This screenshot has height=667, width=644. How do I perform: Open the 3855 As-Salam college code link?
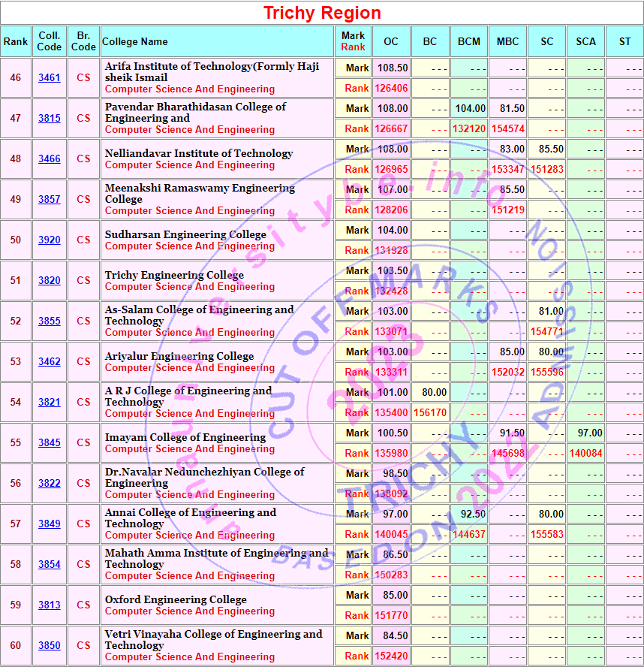pos(50,321)
